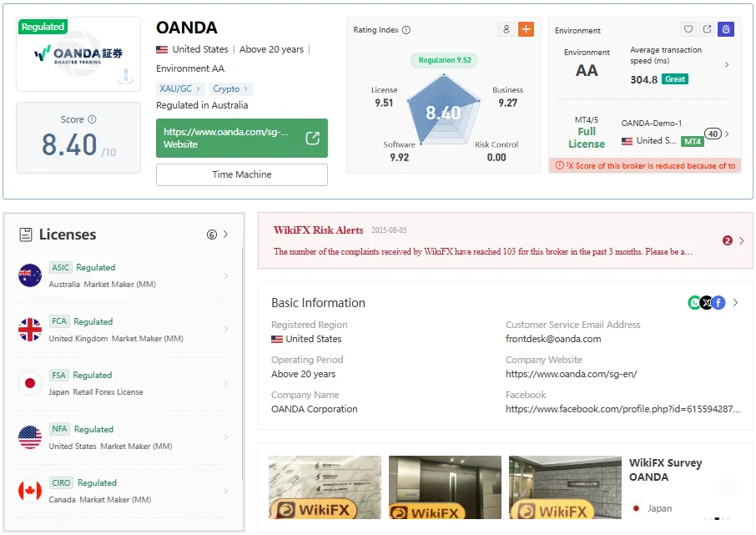This screenshot has width=756, height=535.
Task: Click the radar chart 8.40 score
Action: tap(442, 113)
